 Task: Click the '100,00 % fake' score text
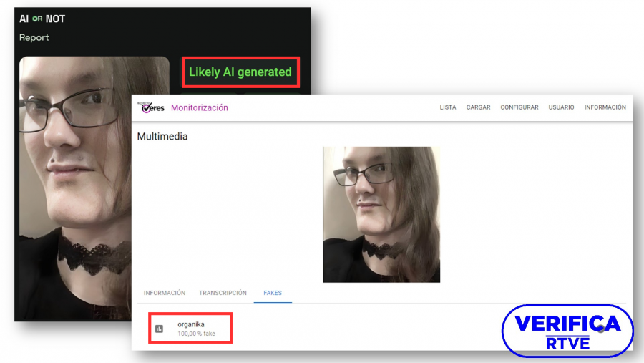pos(197,334)
